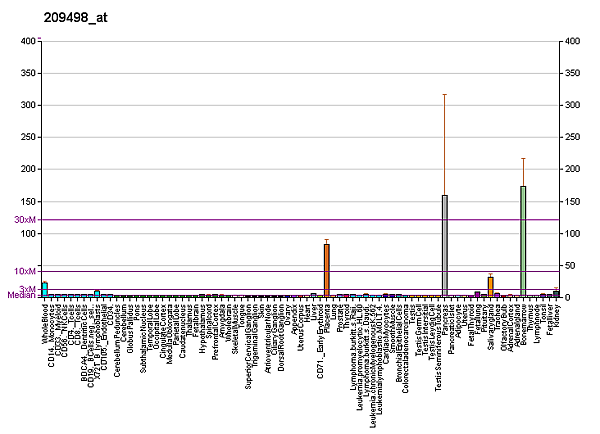Screen dimensions: 600x434
Task: Click the 250 tick on right axis
Action: pyautogui.click(x=574, y=137)
